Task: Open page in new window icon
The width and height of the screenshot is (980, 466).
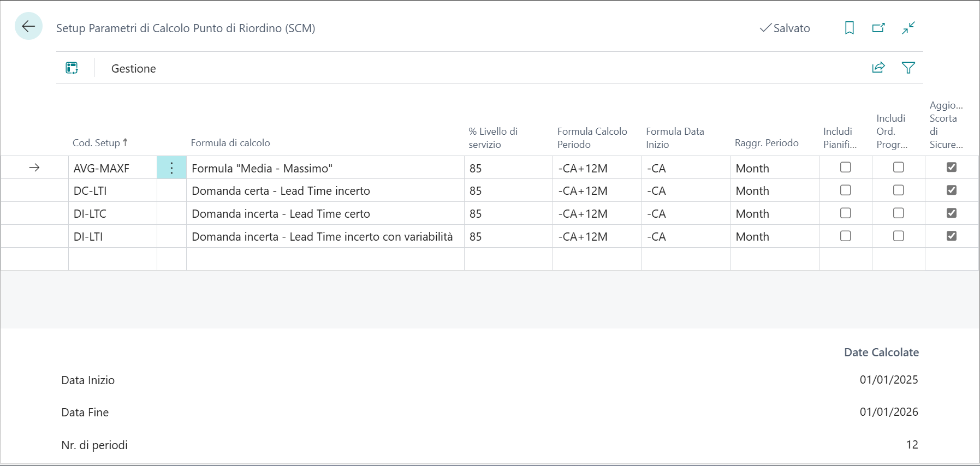Action: coord(878,28)
